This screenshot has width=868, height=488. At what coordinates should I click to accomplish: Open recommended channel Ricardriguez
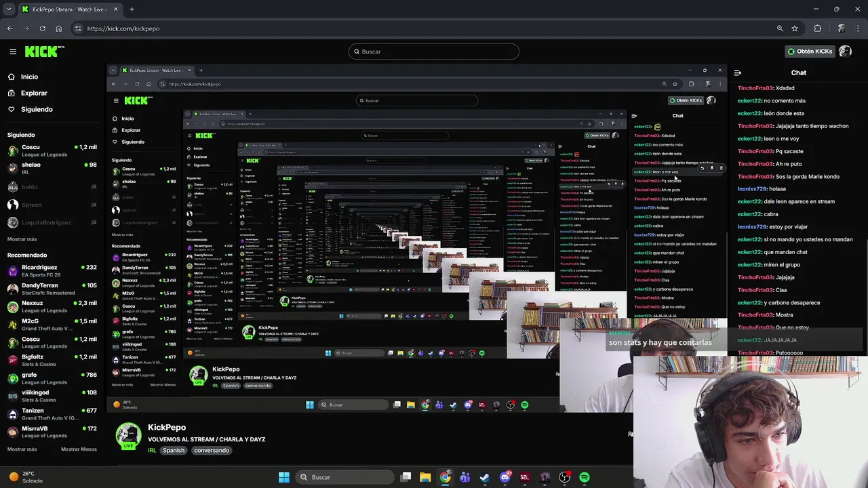coord(52,271)
